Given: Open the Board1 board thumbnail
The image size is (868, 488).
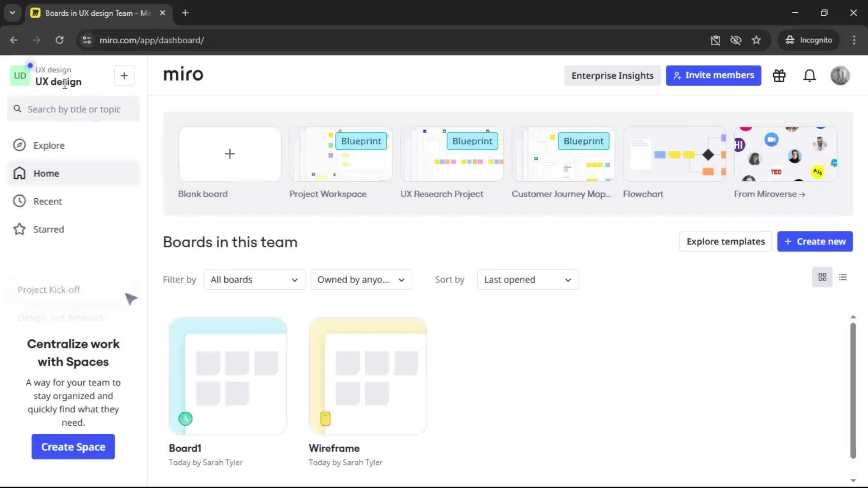Looking at the screenshot, I should pyautogui.click(x=228, y=376).
